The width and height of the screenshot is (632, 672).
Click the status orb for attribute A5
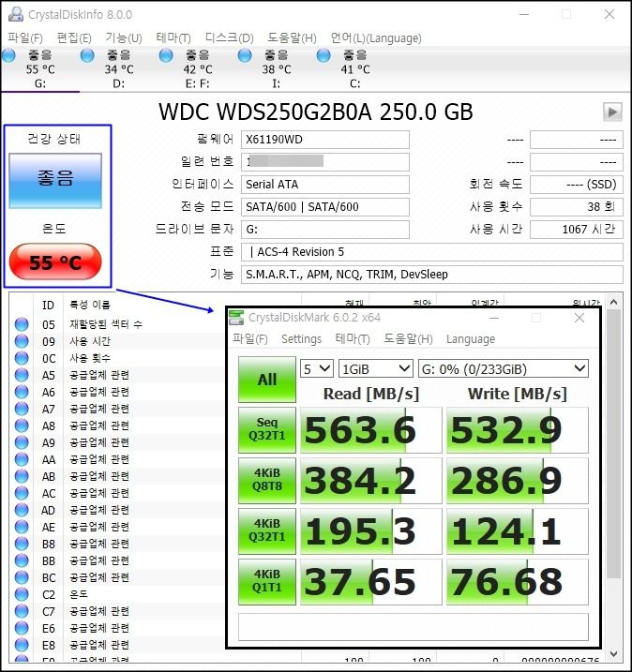tap(22, 375)
